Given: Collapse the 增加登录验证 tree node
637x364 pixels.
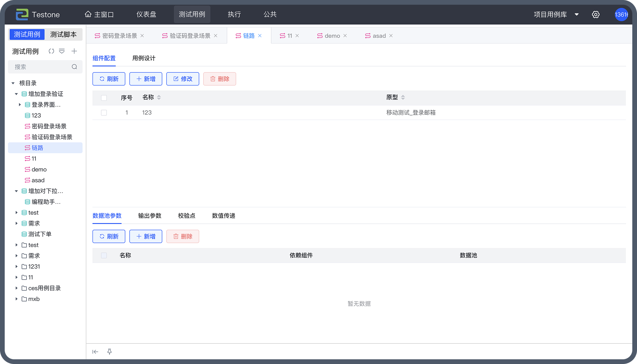Looking at the screenshot, I should click(16, 94).
